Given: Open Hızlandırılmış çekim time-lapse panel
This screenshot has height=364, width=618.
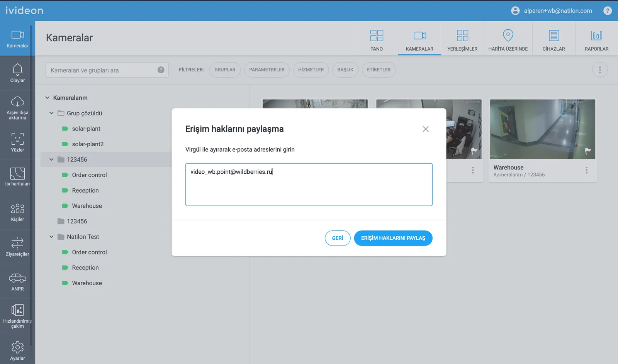Looking at the screenshot, I should click(x=17, y=315).
